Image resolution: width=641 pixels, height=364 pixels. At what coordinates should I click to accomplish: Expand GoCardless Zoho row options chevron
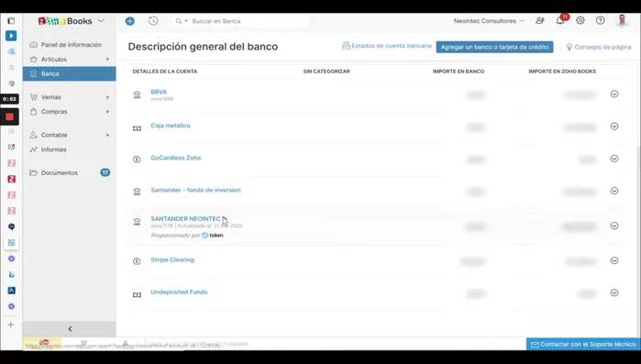[614, 159]
